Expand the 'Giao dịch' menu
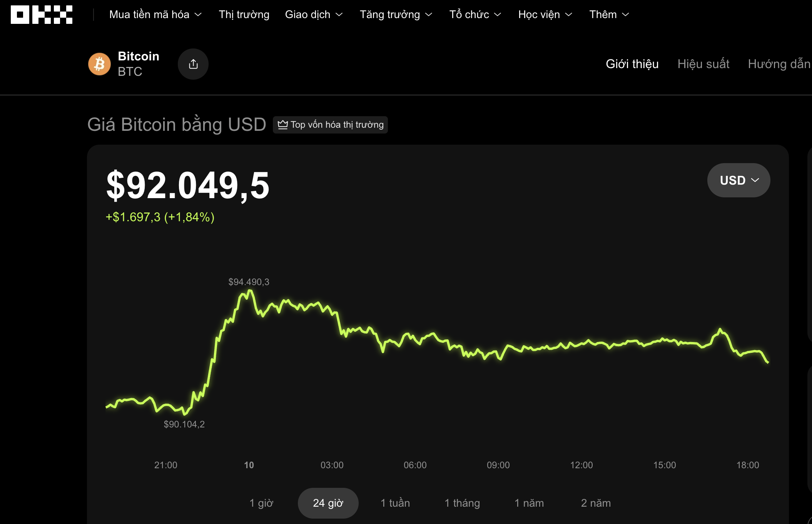Viewport: 812px width, 524px height. [x=314, y=15]
